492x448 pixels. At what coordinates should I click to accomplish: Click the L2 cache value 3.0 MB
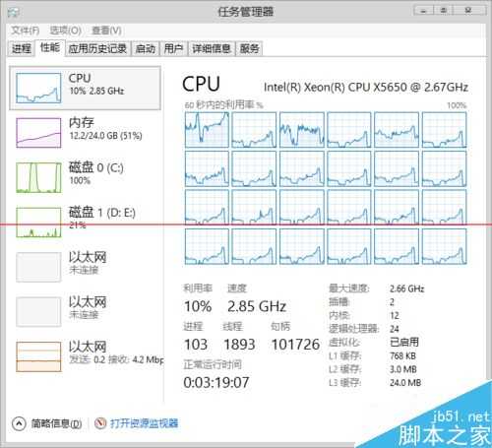coord(403,369)
